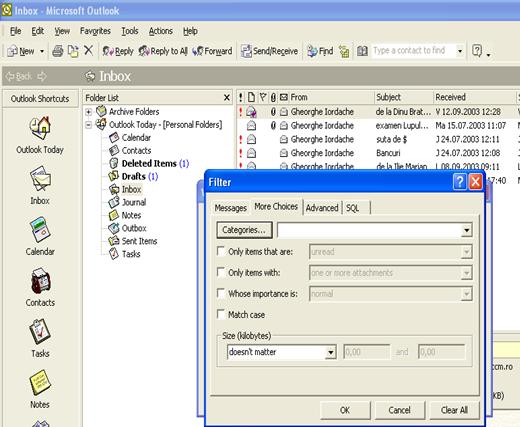Open the 'examen Lupul...' message row
Screen dimensions: 520x427
[378, 126]
